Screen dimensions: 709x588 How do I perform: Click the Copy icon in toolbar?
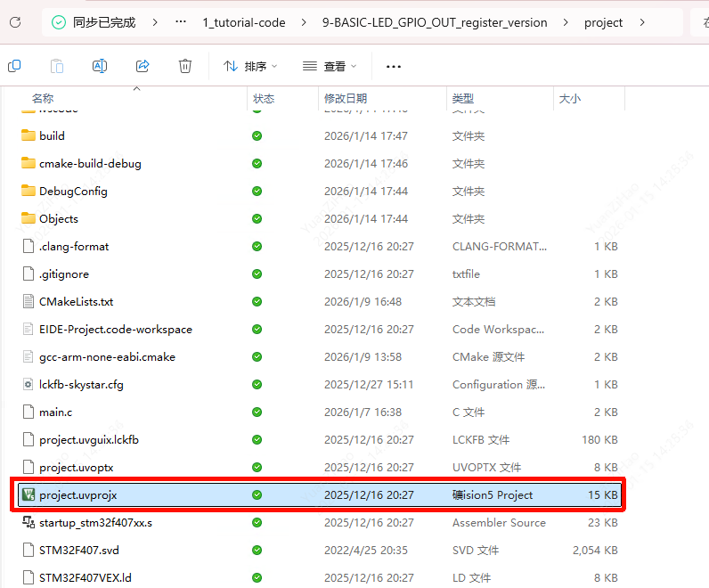[x=14, y=66]
